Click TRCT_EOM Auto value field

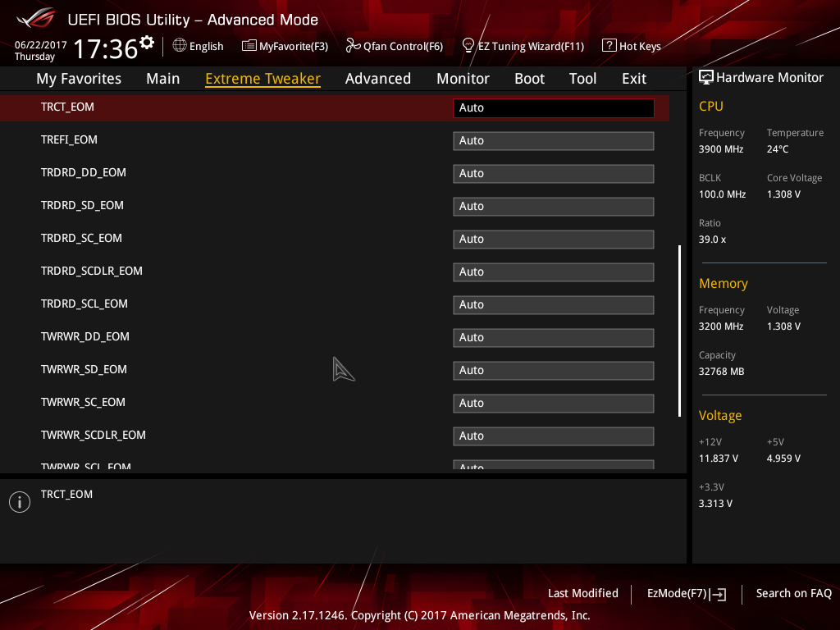554,107
